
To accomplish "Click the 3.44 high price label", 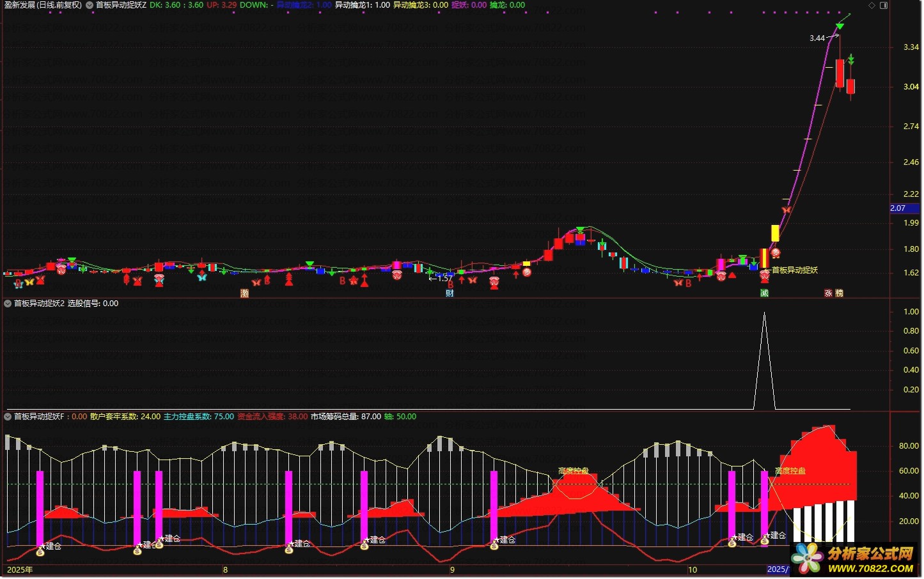I will (817, 38).
